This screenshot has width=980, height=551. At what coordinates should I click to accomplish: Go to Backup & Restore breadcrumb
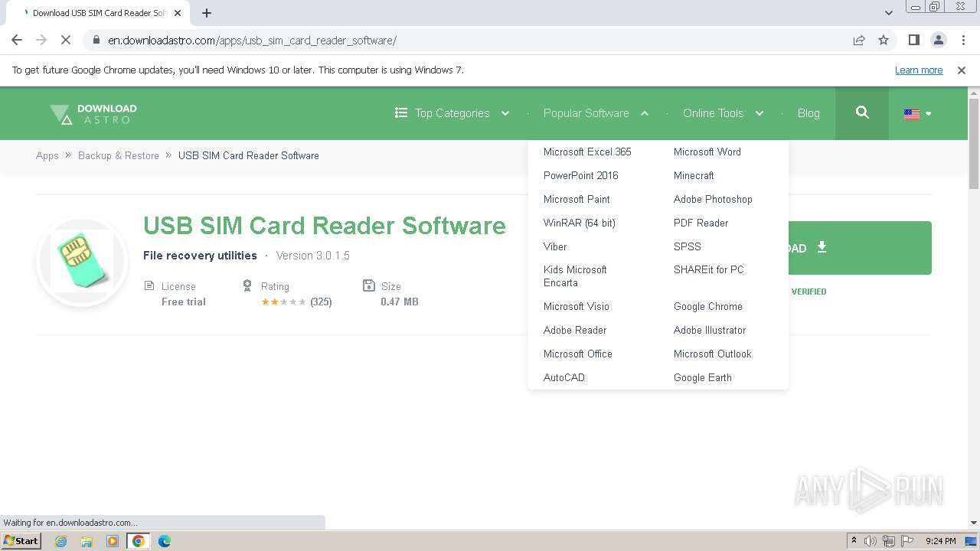point(119,155)
